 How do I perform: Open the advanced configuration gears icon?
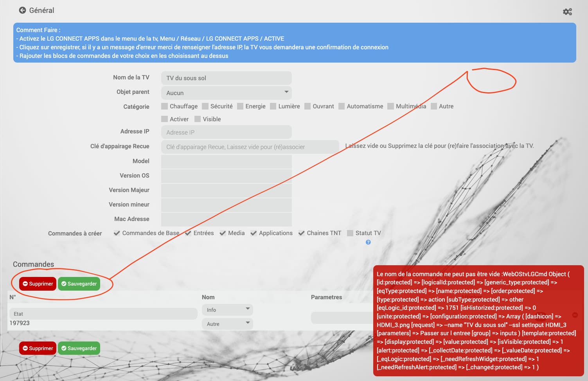tap(567, 12)
